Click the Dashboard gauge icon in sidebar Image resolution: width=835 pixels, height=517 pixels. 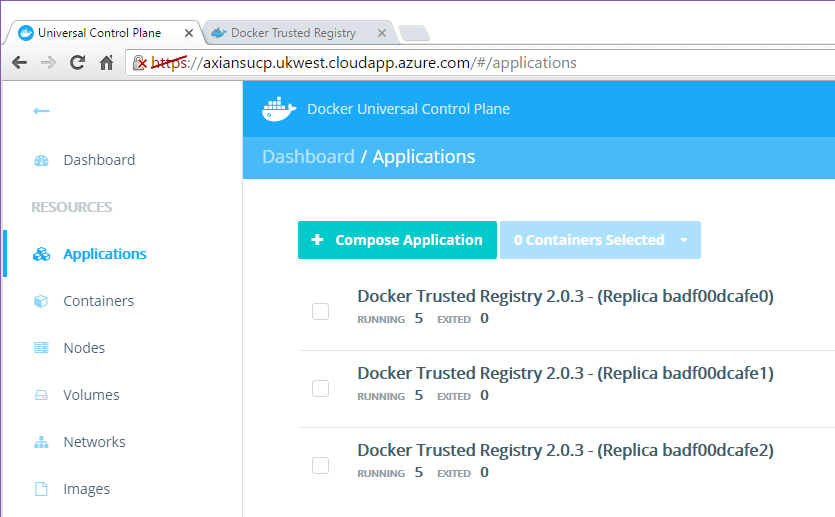tap(41, 160)
